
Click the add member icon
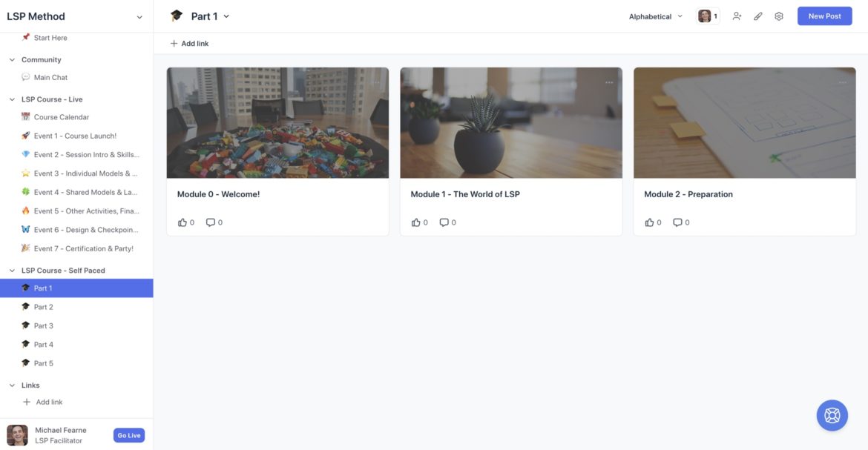point(737,16)
